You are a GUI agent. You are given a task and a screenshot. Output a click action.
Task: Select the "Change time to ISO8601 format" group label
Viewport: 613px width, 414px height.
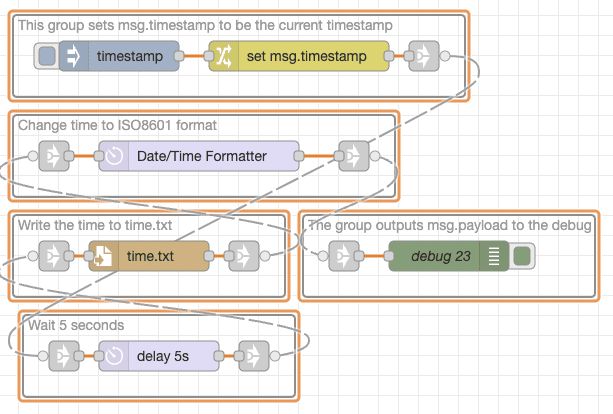tap(117, 125)
